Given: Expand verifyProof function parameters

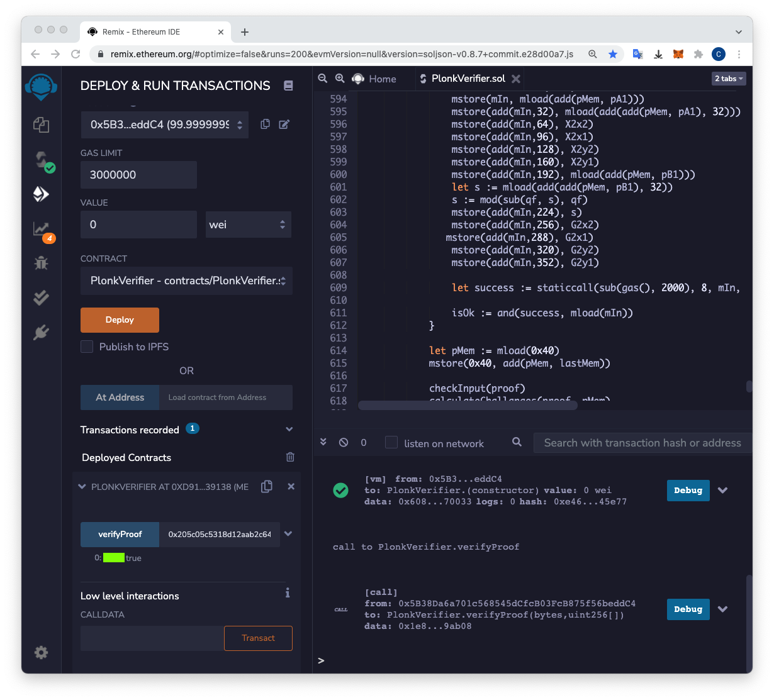Looking at the screenshot, I should click(x=288, y=533).
